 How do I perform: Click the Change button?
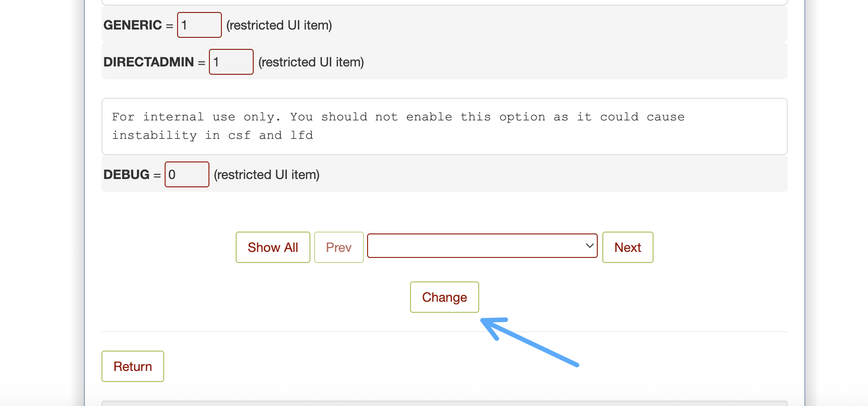tap(445, 297)
